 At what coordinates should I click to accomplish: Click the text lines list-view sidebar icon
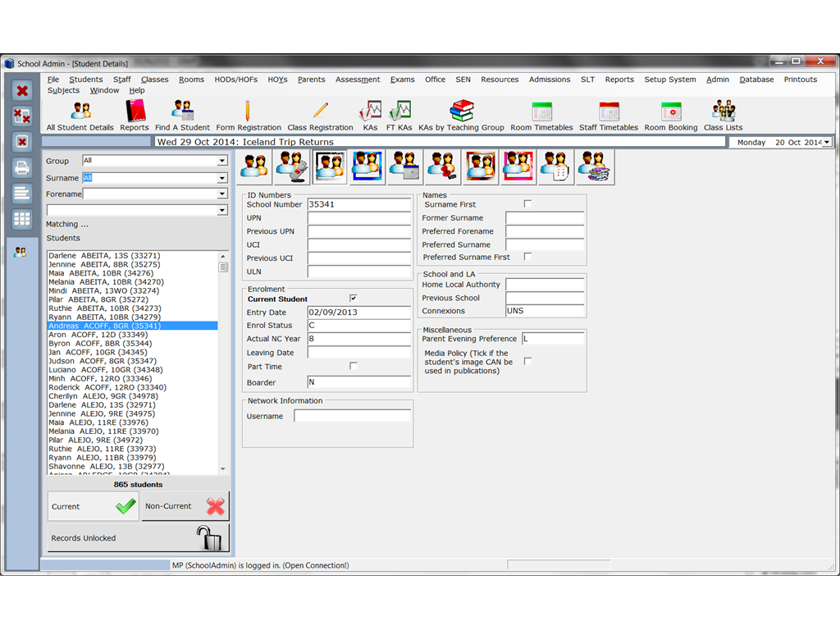pos(22,194)
